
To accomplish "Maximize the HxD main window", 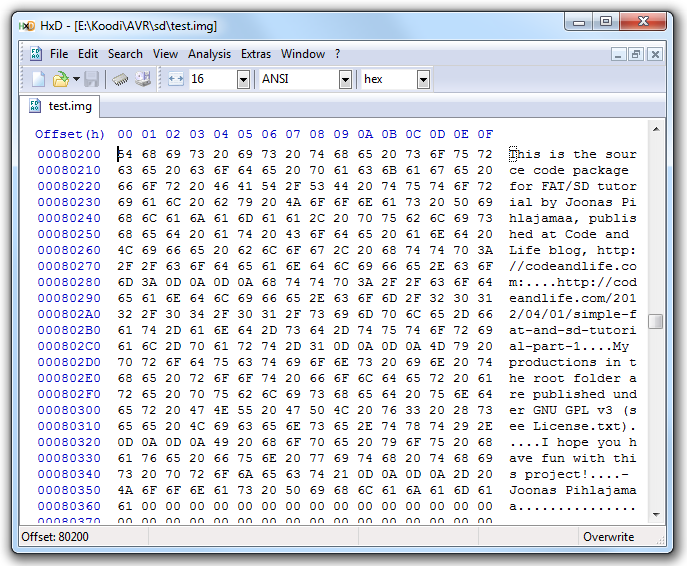I will click(x=606, y=21).
